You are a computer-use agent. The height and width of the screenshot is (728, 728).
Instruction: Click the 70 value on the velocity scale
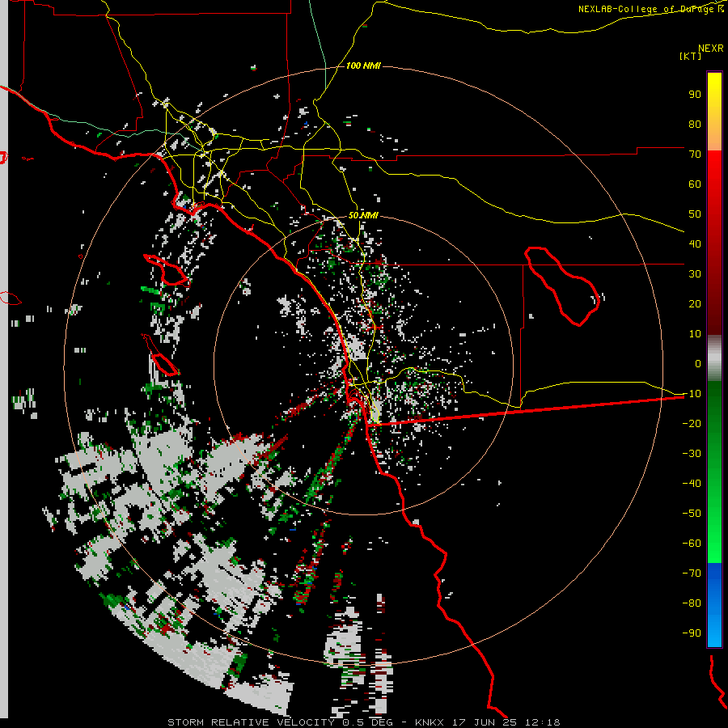[x=695, y=154]
